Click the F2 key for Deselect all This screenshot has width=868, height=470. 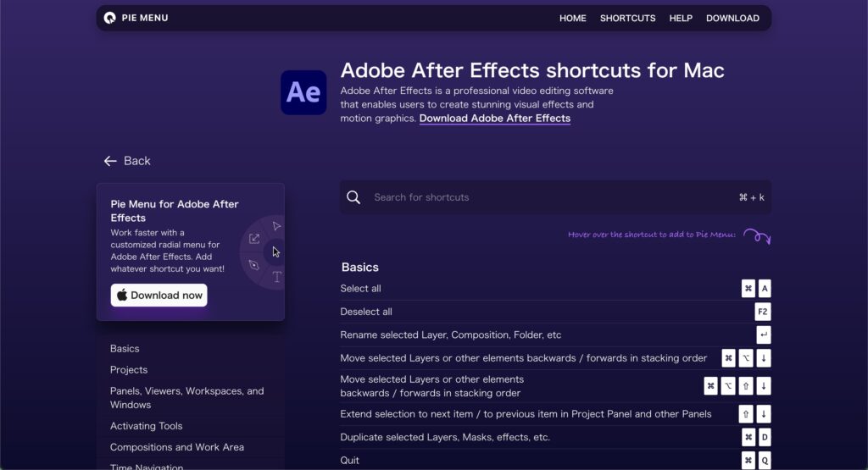pyautogui.click(x=762, y=312)
